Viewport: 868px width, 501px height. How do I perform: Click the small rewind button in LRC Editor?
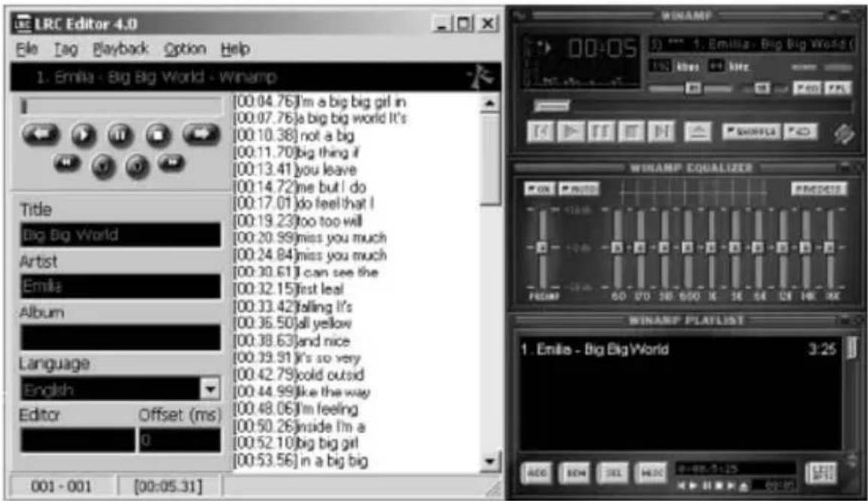(68, 163)
